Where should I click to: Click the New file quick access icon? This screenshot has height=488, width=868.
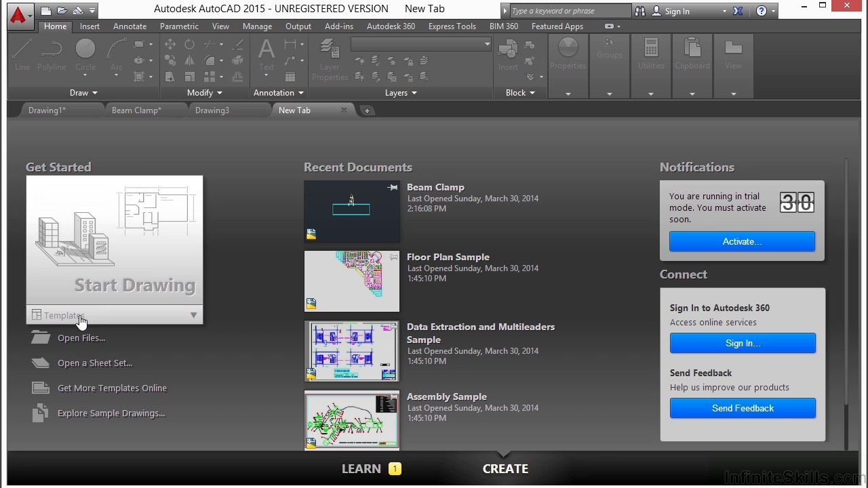coord(46,10)
